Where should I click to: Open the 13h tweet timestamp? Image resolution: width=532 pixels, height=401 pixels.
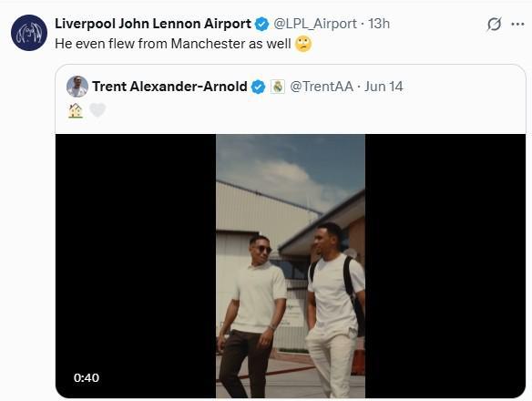pyautogui.click(x=379, y=24)
